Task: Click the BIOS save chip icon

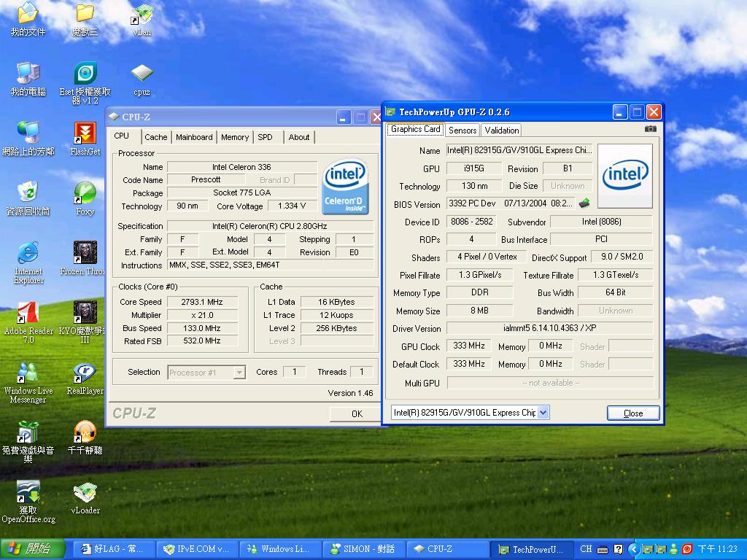Action: click(x=584, y=203)
